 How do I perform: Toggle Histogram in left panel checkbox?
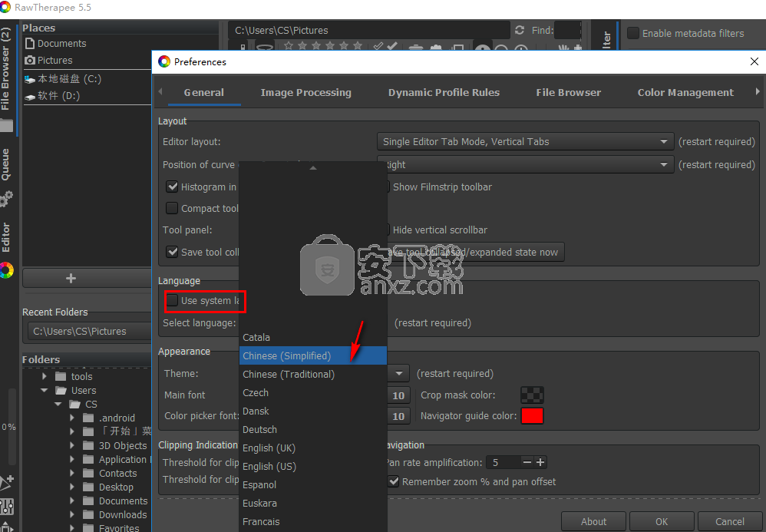172,187
